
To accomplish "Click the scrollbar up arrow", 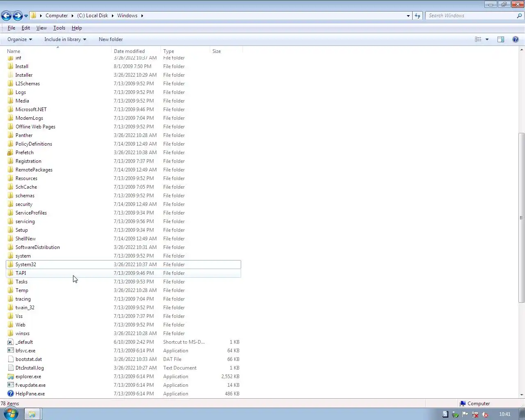I will pos(521,50).
